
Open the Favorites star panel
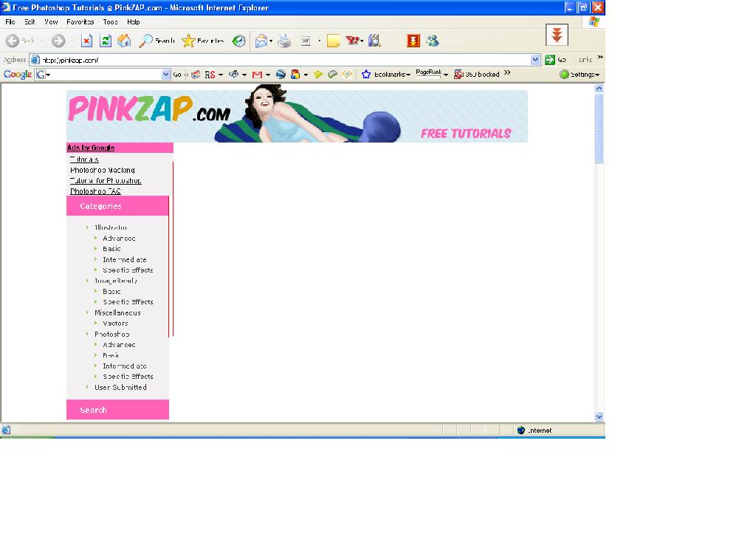coord(203,41)
